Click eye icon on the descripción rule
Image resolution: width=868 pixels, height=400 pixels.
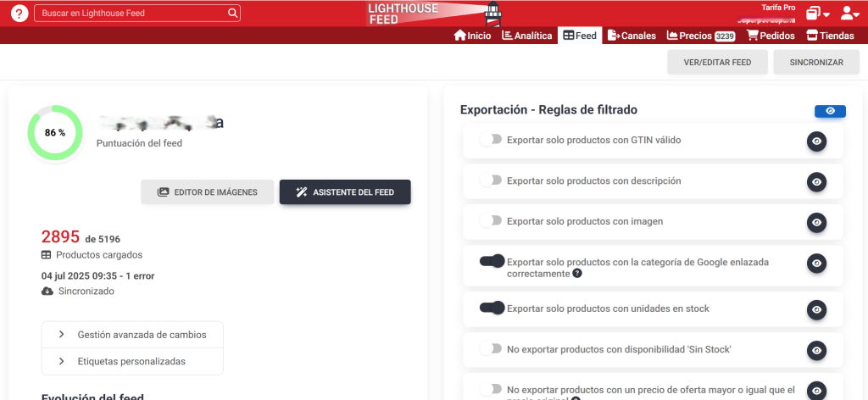coord(816,182)
